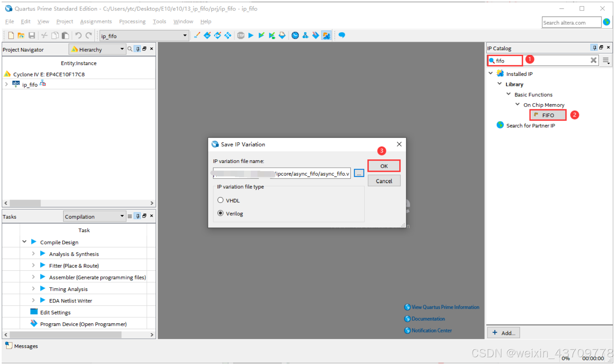
Task: Click the globe icon beside Search altera.com
Action: click(607, 22)
